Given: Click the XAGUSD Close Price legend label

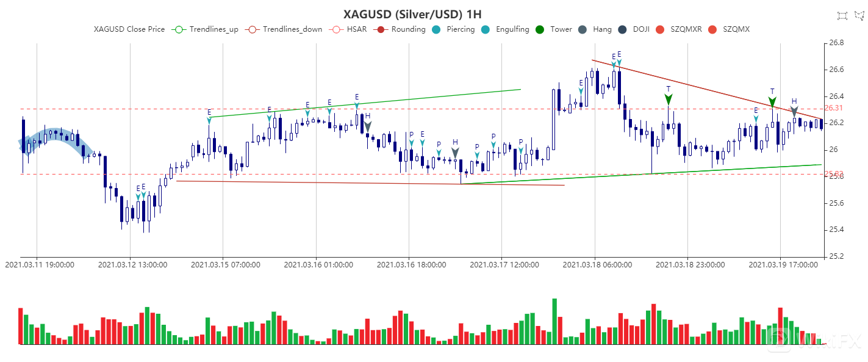Looking at the screenshot, I should point(129,29).
